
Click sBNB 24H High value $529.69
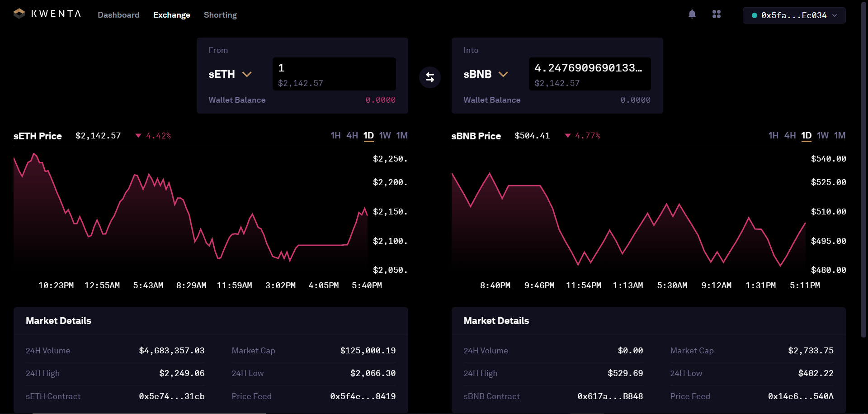click(x=625, y=373)
